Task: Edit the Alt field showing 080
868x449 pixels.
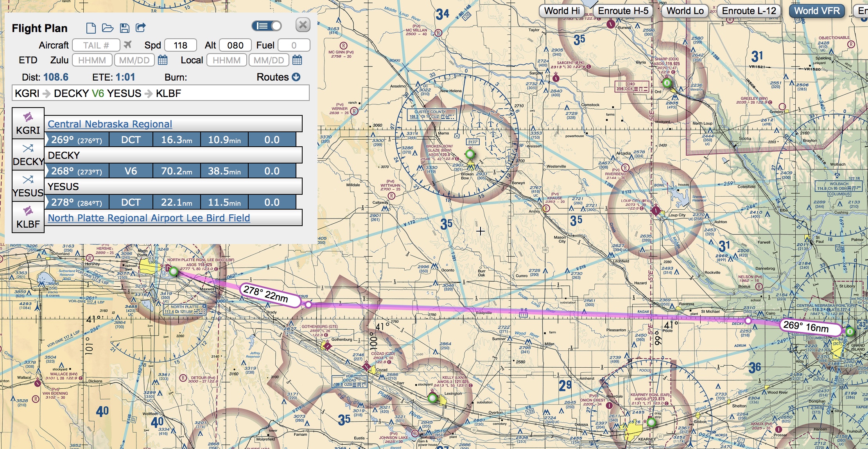Action: coord(235,45)
